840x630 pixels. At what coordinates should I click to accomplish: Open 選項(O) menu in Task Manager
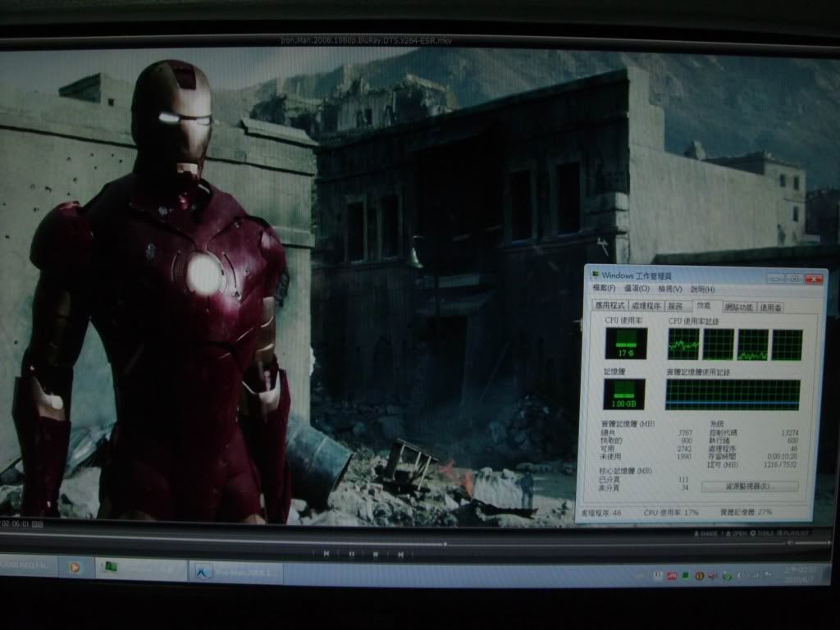[637, 289]
